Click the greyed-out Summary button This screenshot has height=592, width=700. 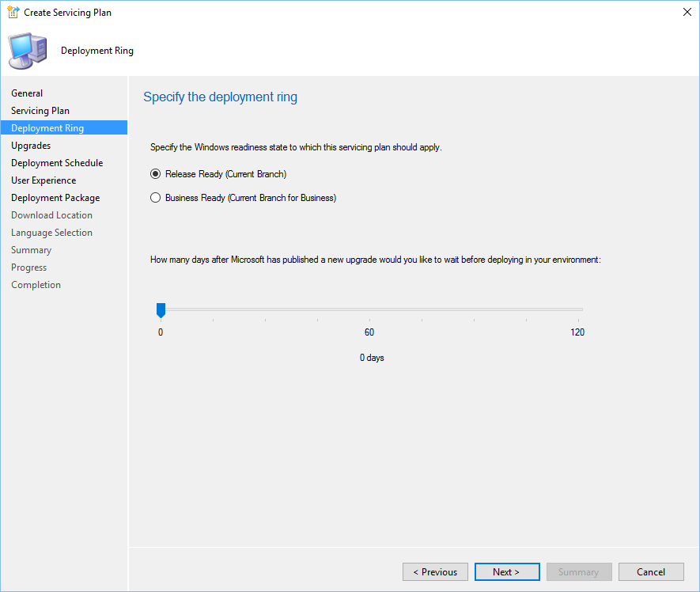pos(579,572)
